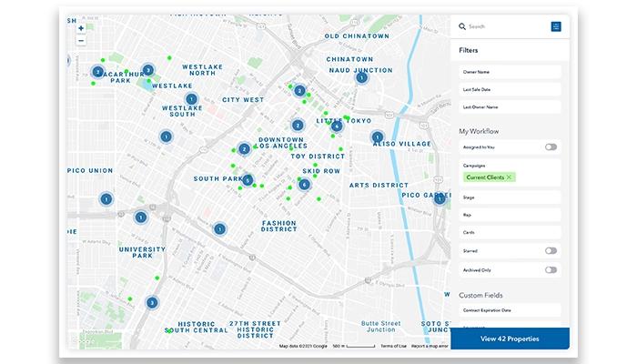Open the Cards filter dropdown
The image size is (637, 364).
pos(510,232)
